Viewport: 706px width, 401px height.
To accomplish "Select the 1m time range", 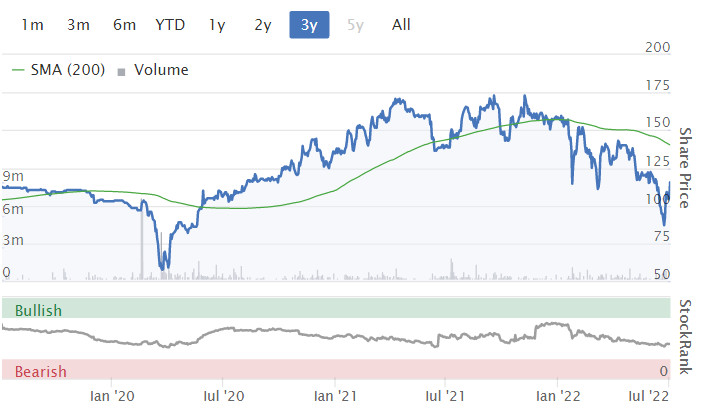I will pos(32,25).
